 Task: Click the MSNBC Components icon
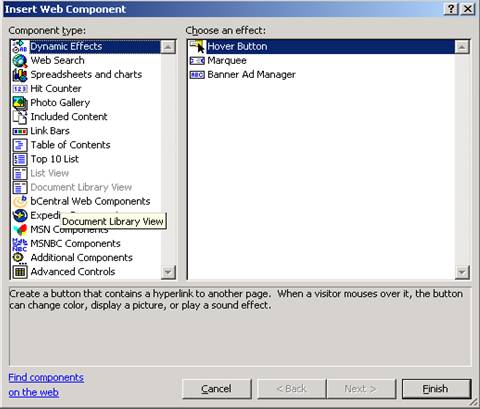pos(20,244)
